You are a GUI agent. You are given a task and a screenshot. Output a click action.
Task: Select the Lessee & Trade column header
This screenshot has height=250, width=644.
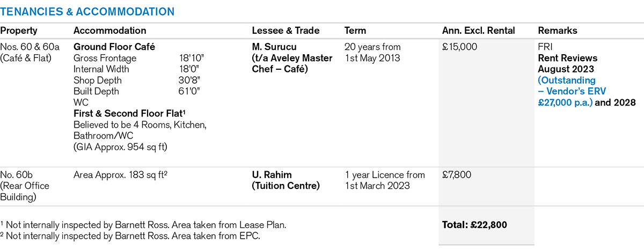pos(286,31)
